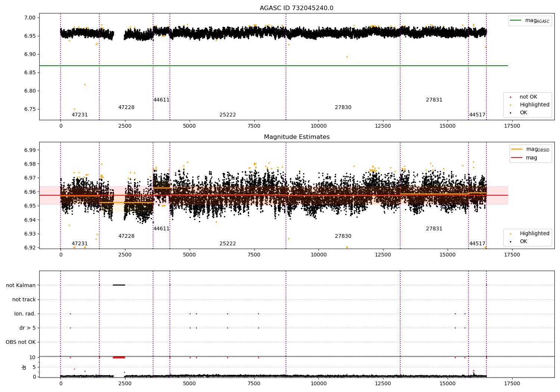Image resolution: width=560 pixels, height=392 pixels.
Task: Click 'Highlighted' legend entry in Magnitude Estimates panel
Action: coord(530,234)
